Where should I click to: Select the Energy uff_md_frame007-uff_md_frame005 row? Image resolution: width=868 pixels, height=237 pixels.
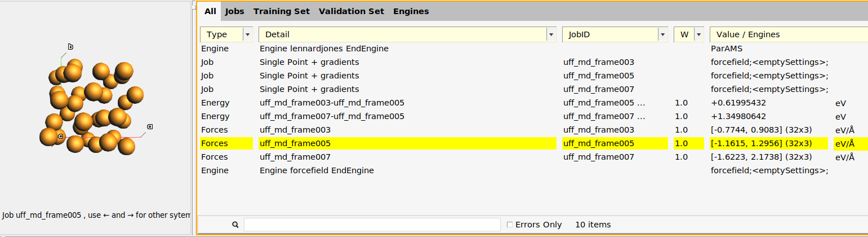pyautogui.click(x=332, y=116)
